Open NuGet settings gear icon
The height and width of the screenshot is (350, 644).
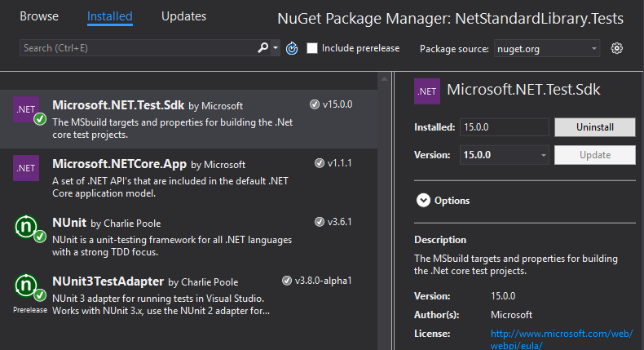(616, 48)
